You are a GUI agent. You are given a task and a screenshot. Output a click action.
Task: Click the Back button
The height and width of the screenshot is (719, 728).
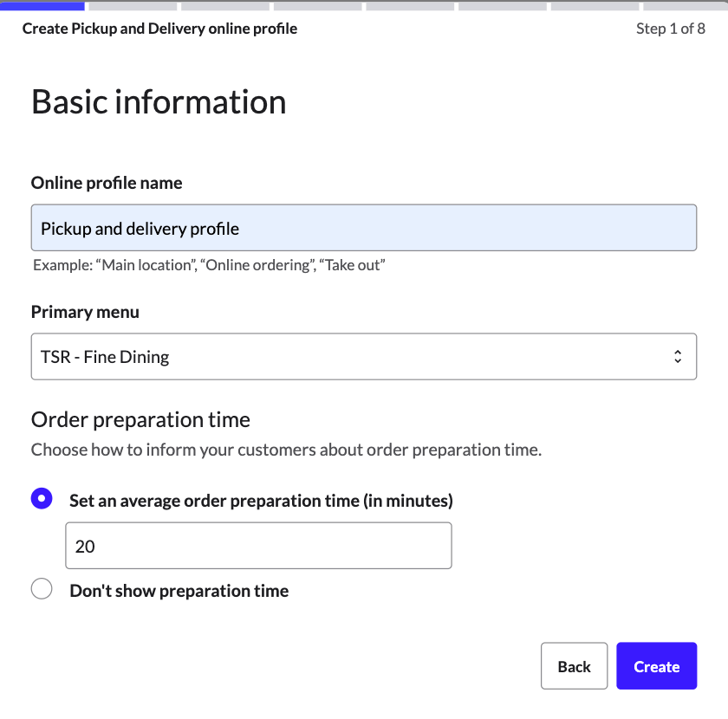[x=574, y=666]
